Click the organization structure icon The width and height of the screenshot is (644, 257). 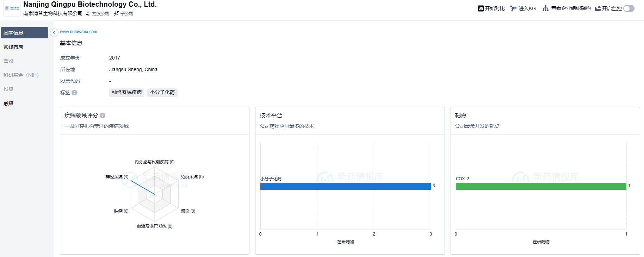pyautogui.click(x=545, y=8)
